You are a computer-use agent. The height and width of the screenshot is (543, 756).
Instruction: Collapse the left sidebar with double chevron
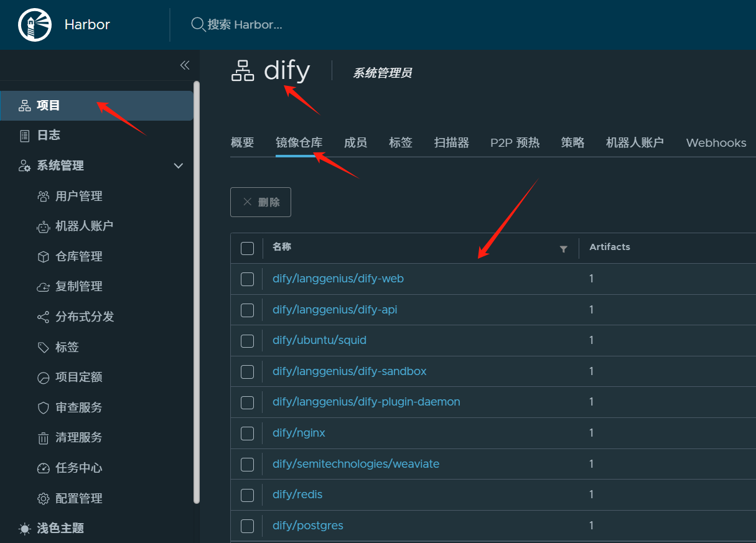pyautogui.click(x=184, y=65)
